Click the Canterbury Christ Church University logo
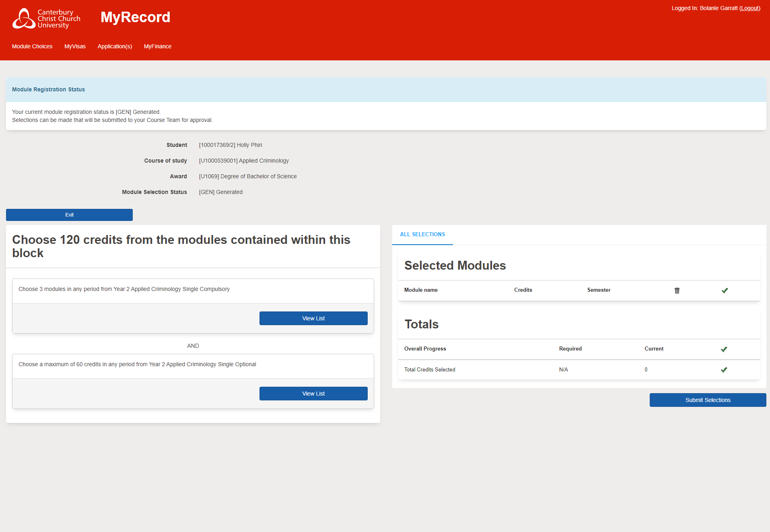Image resolution: width=770 pixels, height=532 pixels. click(x=46, y=19)
